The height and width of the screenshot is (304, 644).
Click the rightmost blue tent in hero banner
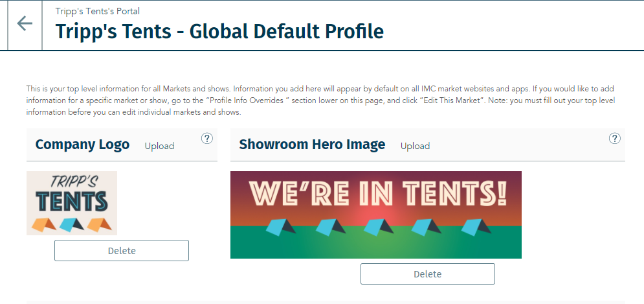coord(476,227)
